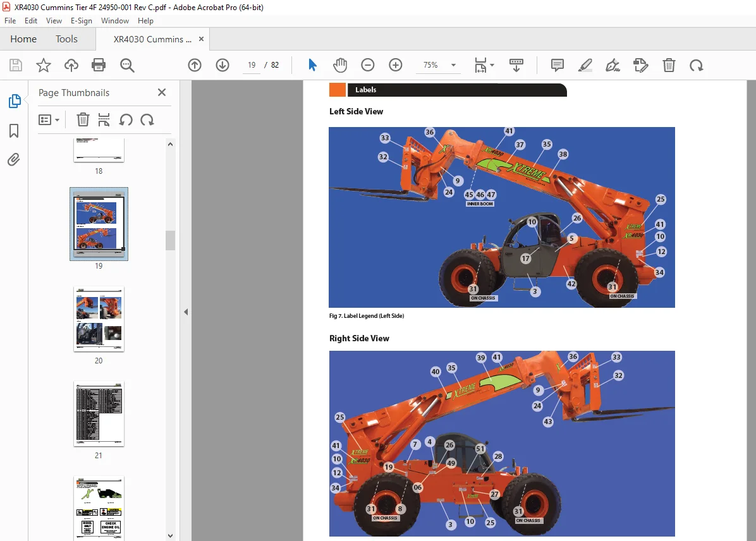This screenshot has height=541, width=756.
Task: Open the E-Sign menu
Action: (81, 21)
